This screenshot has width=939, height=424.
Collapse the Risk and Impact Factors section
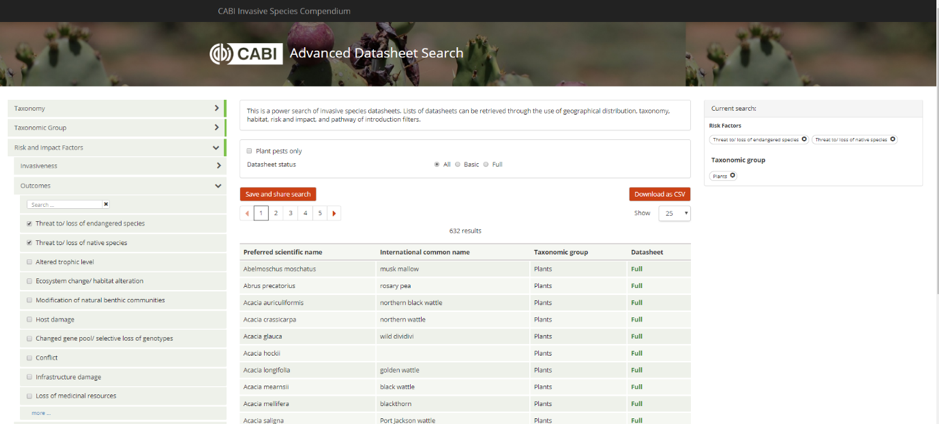coord(117,147)
